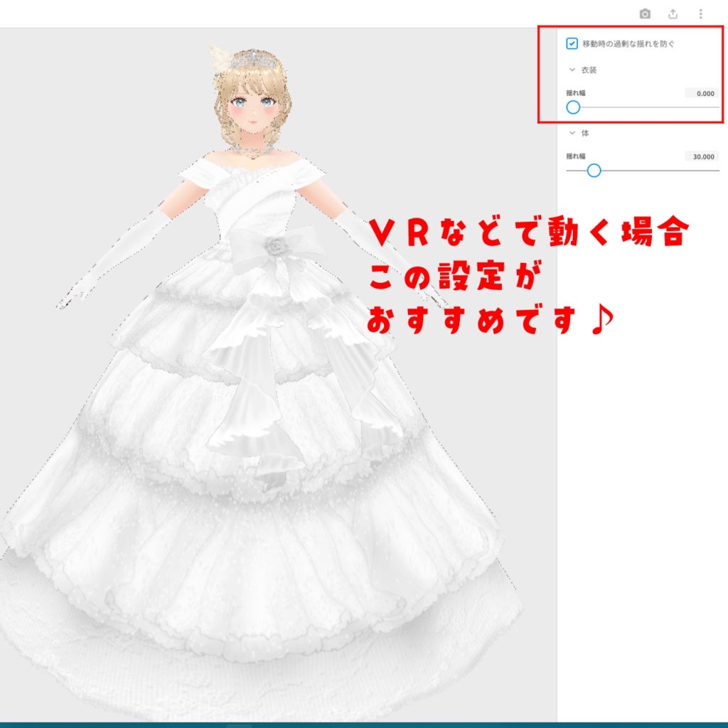
Task: Click the 揺れ幅 label under 体
Action: coord(574,156)
